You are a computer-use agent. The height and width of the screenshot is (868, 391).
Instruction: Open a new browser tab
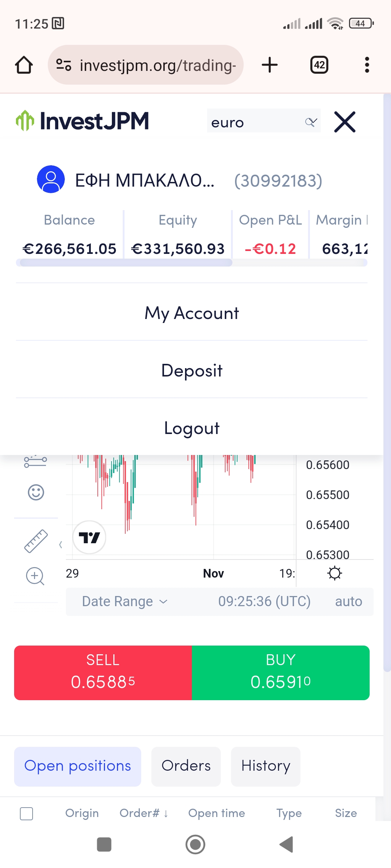click(270, 65)
